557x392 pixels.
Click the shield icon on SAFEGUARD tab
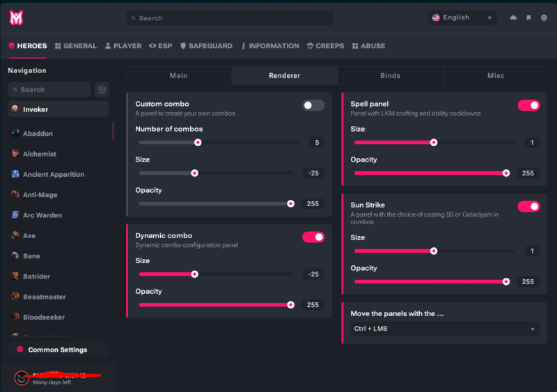tap(183, 46)
